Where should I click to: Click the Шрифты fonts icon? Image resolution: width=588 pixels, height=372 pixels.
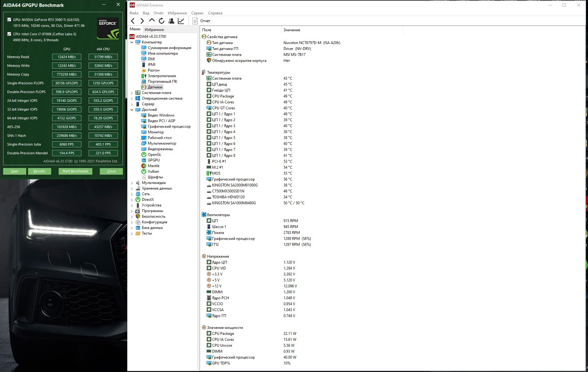coord(144,177)
